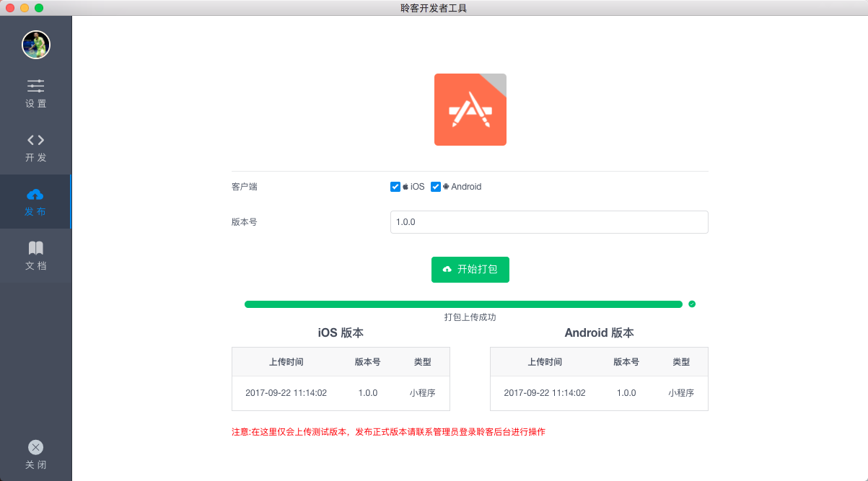Disable the Android client checkbox
Image resolution: width=868 pixels, height=481 pixels.
click(x=436, y=186)
